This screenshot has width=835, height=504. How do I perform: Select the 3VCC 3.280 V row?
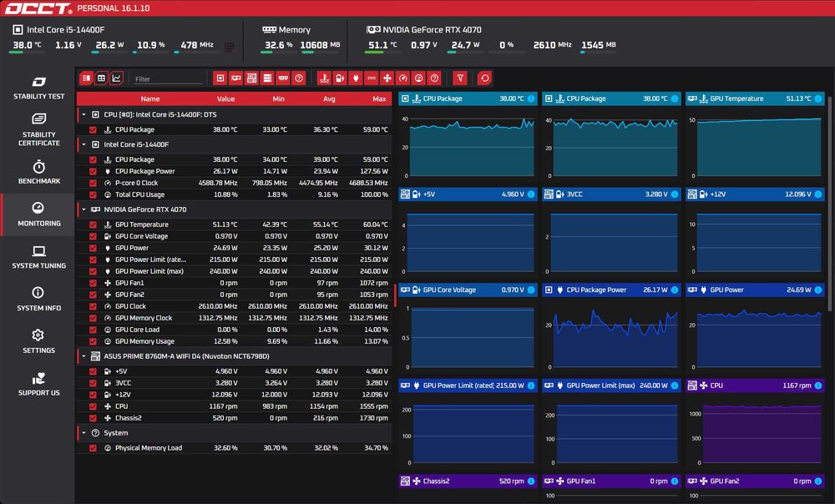235,383
